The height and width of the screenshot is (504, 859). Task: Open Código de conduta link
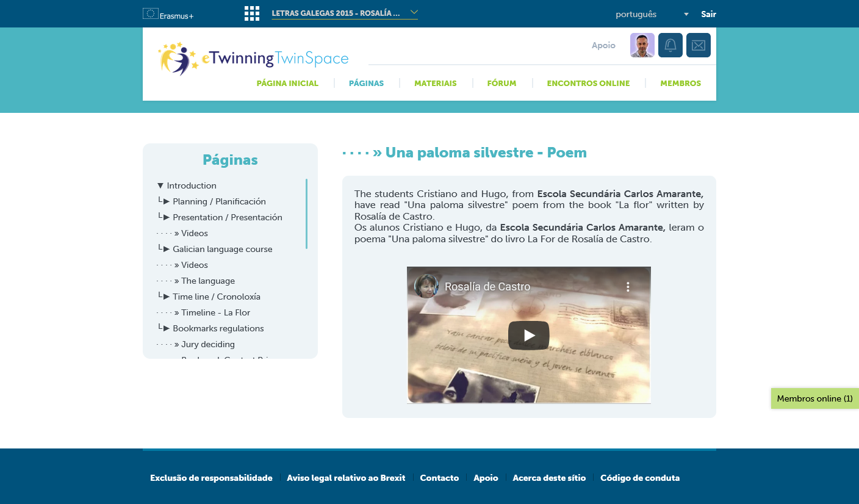(x=640, y=478)
